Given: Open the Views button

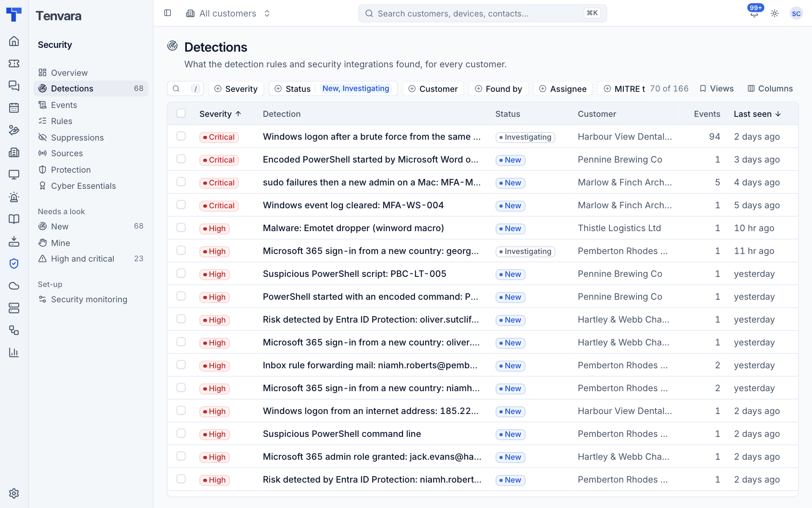Looking at the screenshot, I should pos(716,88).
